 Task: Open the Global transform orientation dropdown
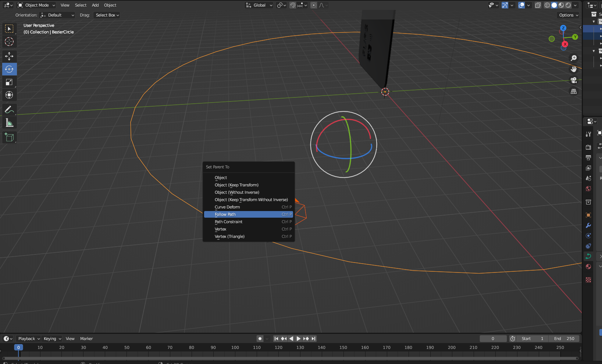click(x=259, y=5)
